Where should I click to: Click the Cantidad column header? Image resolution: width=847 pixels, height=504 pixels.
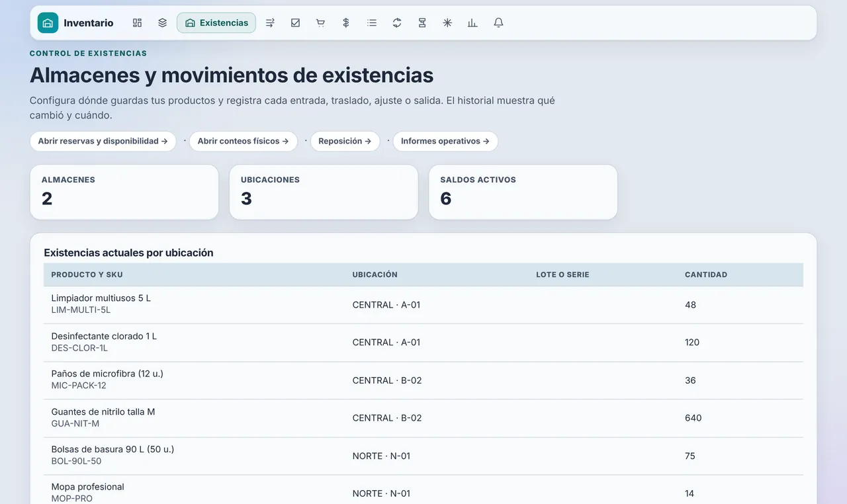pyautogui.click(x=706, y=274)
